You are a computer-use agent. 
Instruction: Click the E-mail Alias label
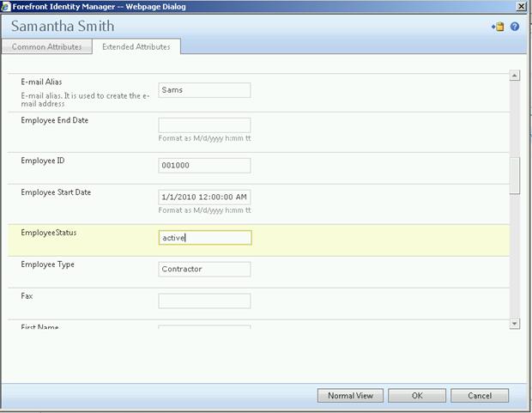(x=41, y=82)
